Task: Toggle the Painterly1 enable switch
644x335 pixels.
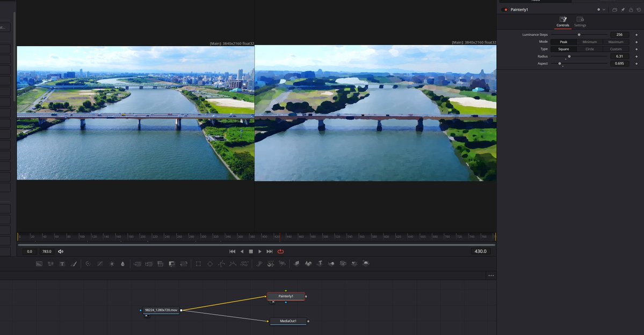Action: tap(505, 10)
